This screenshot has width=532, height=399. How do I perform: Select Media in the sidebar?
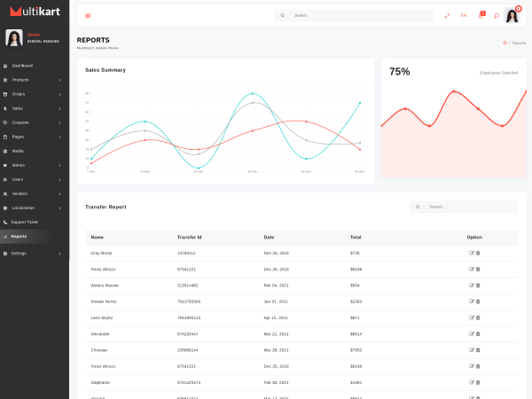[x=18, y=151]
